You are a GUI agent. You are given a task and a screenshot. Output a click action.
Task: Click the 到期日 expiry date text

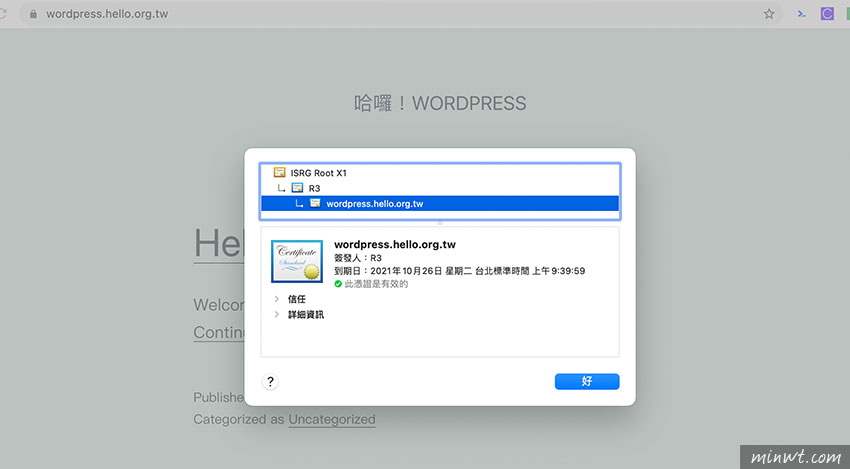460,271
